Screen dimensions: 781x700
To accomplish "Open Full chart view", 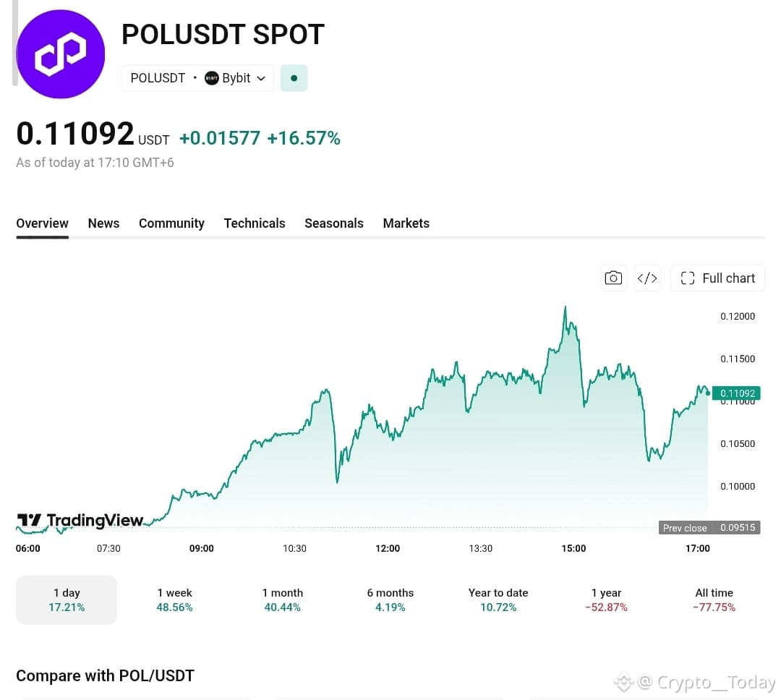I will [x=717, y=278].
